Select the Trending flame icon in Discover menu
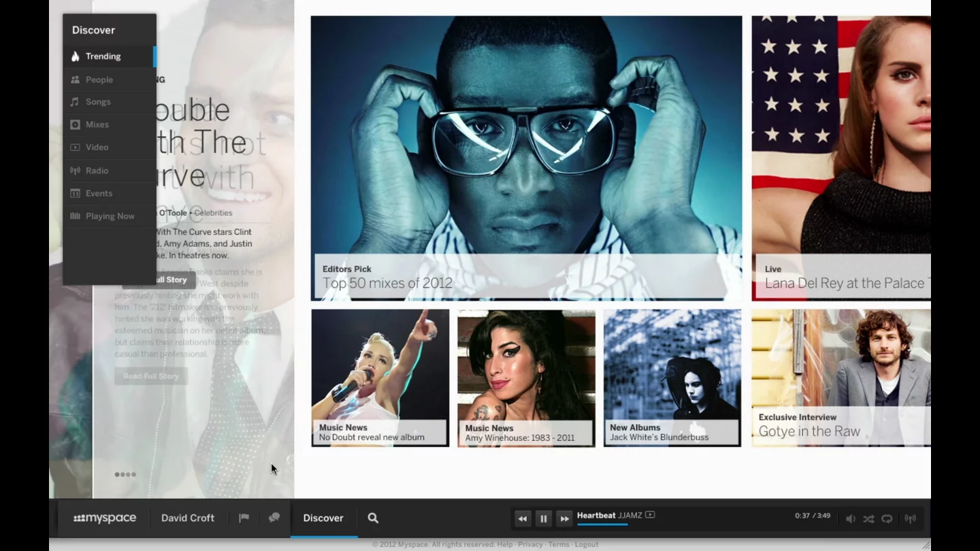The image size is (980, 551). tap(75, 56)
